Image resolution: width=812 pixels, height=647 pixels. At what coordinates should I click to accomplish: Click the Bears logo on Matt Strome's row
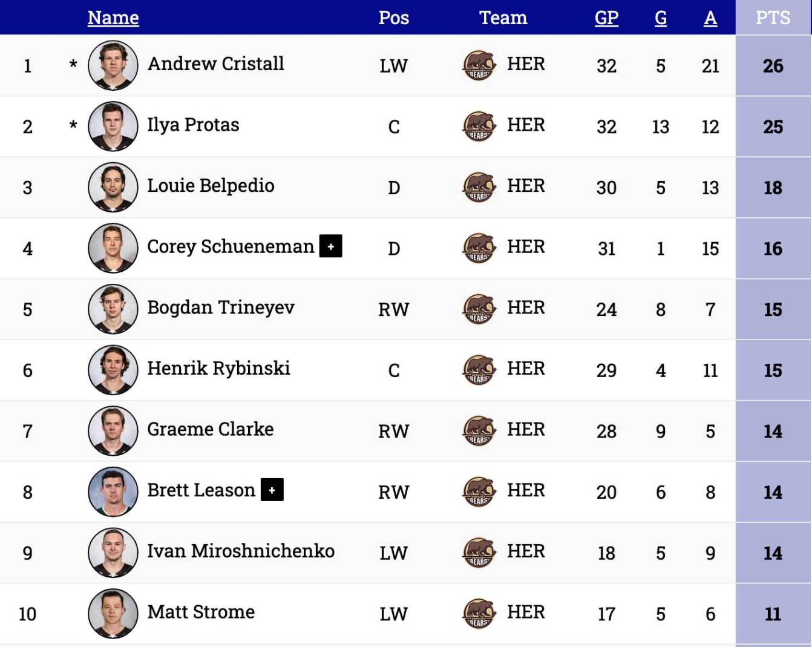point(478,613)
